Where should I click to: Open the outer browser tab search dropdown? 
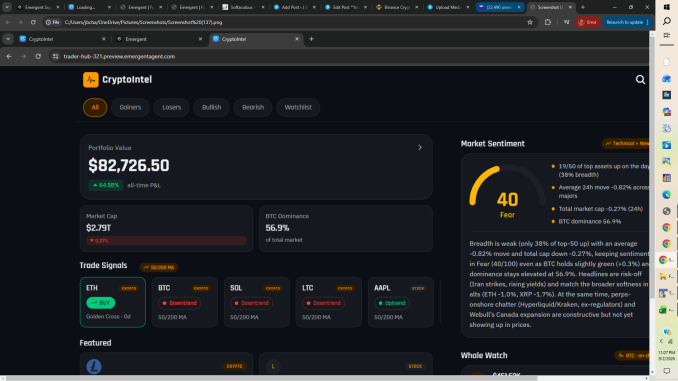click(7, 7)
